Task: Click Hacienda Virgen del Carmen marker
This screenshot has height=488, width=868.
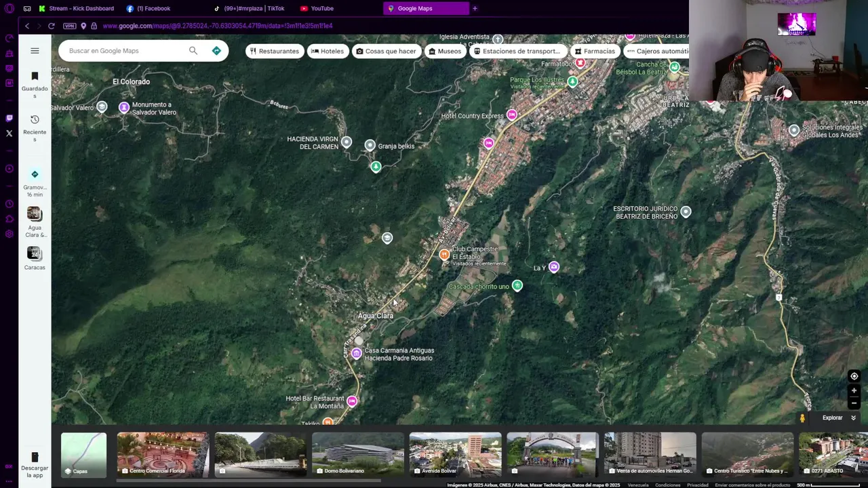Action: click(347, 142)
